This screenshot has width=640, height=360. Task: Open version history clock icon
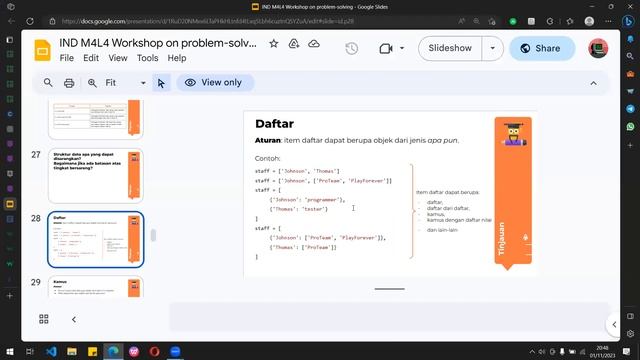[x=351, y=49]
